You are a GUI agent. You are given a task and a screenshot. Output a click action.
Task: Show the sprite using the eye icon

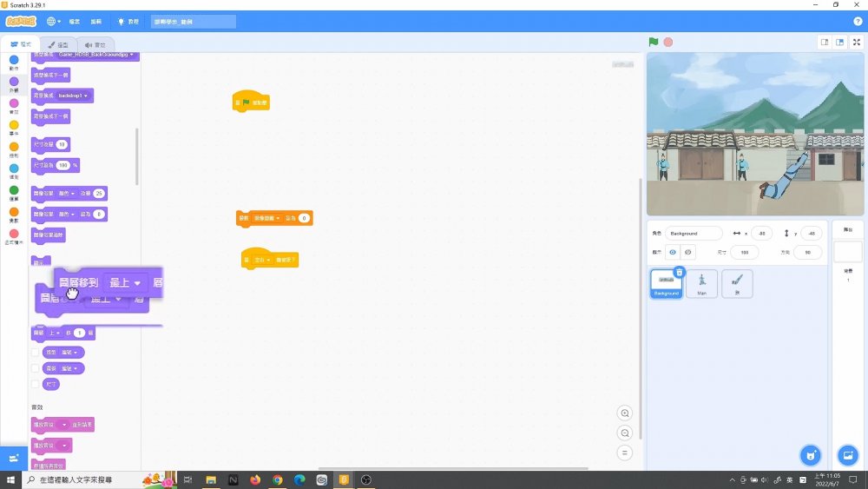coord(672,252)
